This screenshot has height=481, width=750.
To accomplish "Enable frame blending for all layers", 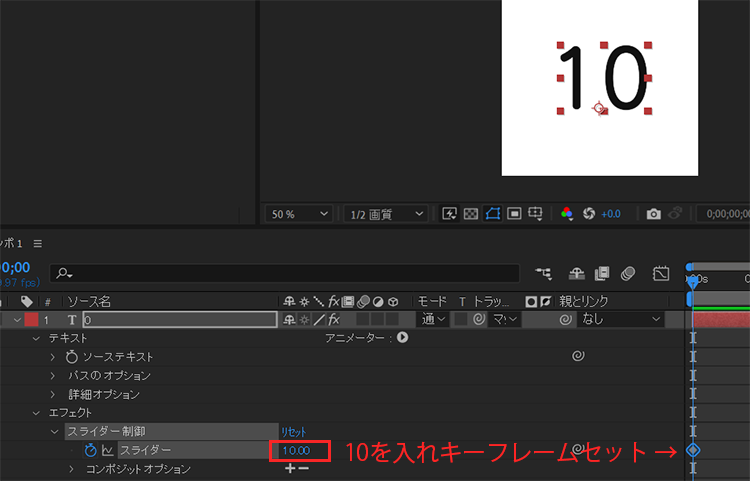I will [x=602, y=273].
